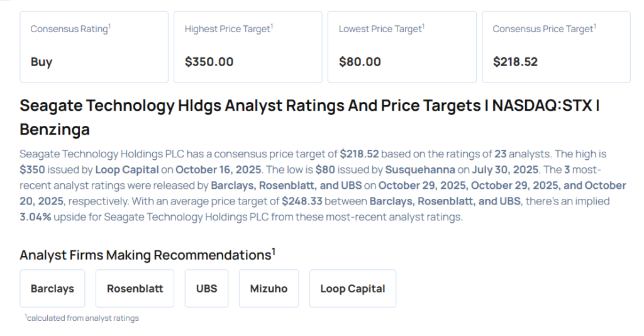Click the Consensus Rating card
The image size is (644, 336).
pos(94,47)
